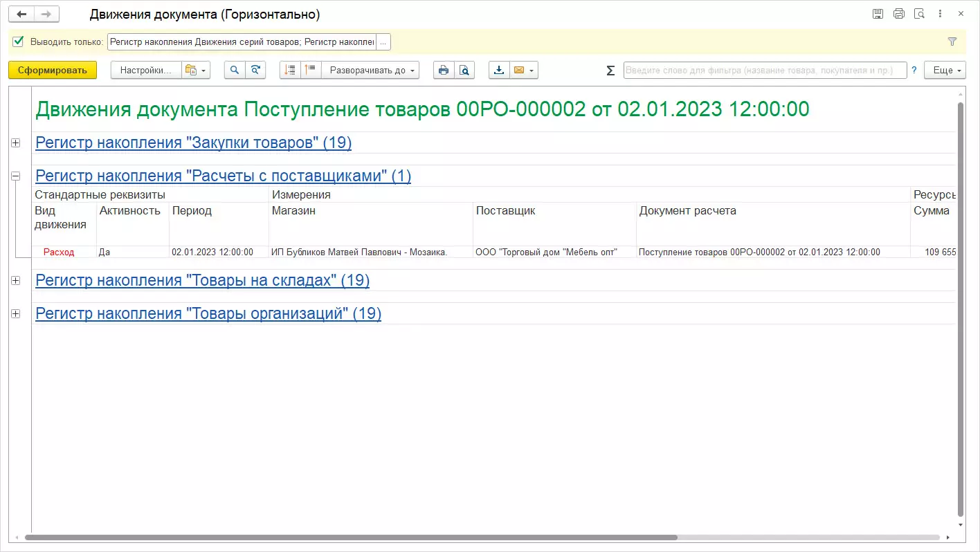Open the report variants dropdown arrow
980x552 pixels.
pos(204,70)
